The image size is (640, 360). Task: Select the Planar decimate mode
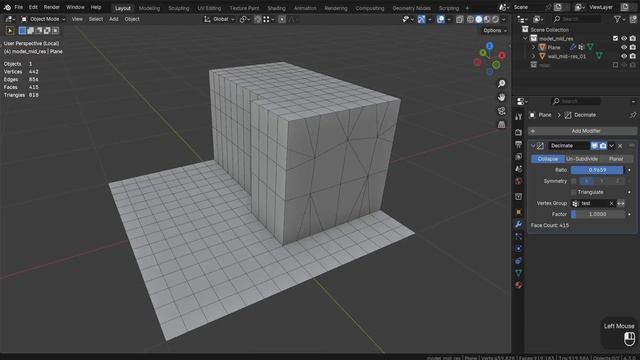(616, 159)
